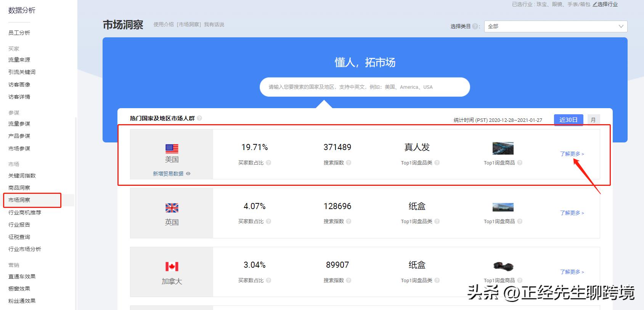Open 橱窗效果 in the sidebar
Viewport: 644px width, 310px height.
[x=19, y=289]
